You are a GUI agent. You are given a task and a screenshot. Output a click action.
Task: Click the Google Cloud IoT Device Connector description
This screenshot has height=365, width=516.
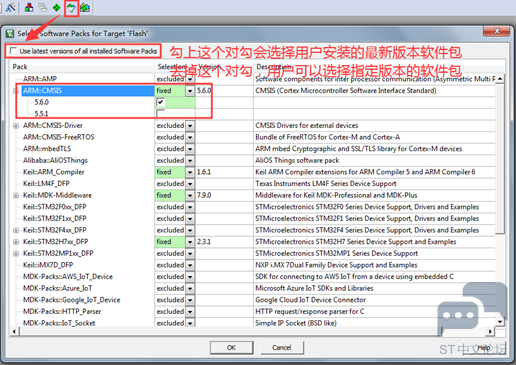click(x=310, y=300)
